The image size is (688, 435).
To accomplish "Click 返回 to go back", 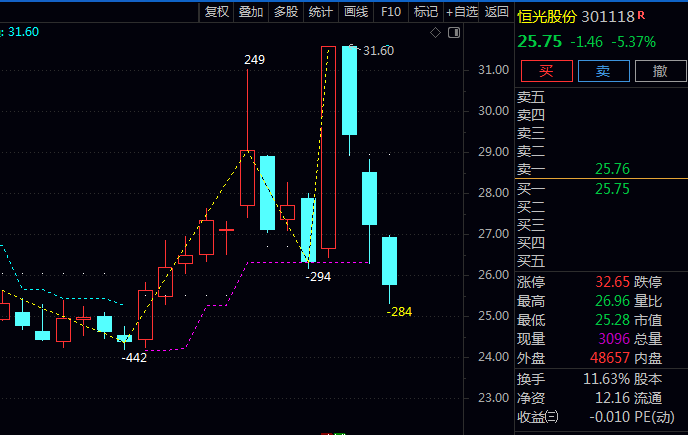I will [496, 12].
